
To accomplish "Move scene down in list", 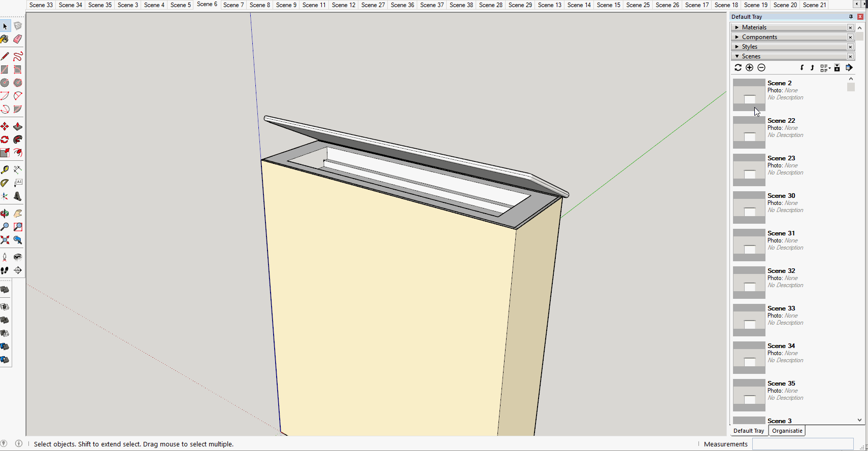I will coord(802,67).
